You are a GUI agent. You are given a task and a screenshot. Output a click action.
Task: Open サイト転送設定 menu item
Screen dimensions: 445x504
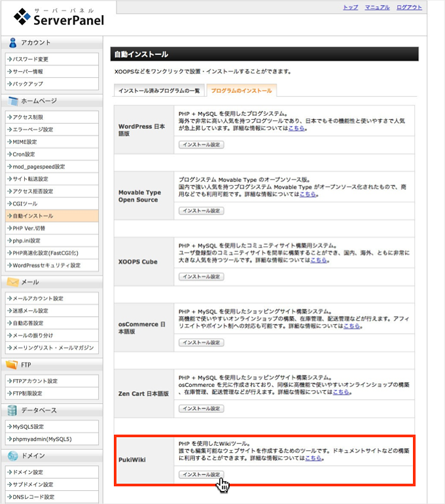(x=52, y=179)
